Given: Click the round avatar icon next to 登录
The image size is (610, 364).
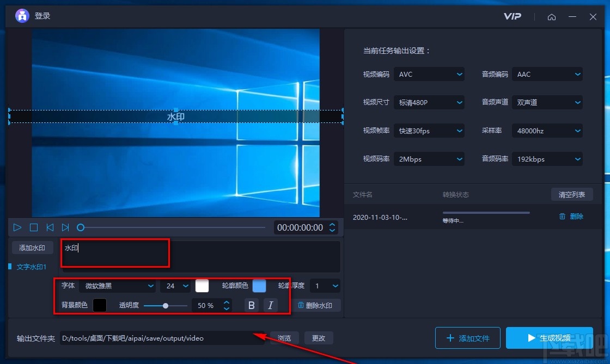Looking at the screenshot, I should 21,16.
